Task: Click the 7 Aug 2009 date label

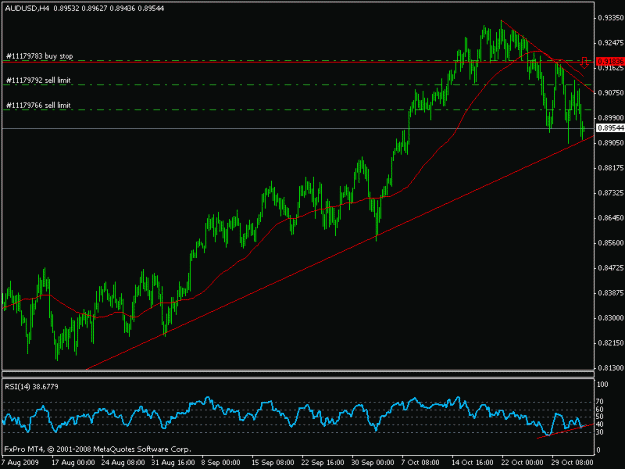Action: click(x=20, y=462)
